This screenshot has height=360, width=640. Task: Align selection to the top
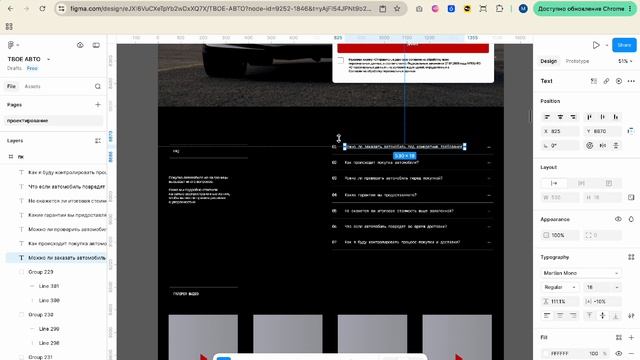point(589,117)
